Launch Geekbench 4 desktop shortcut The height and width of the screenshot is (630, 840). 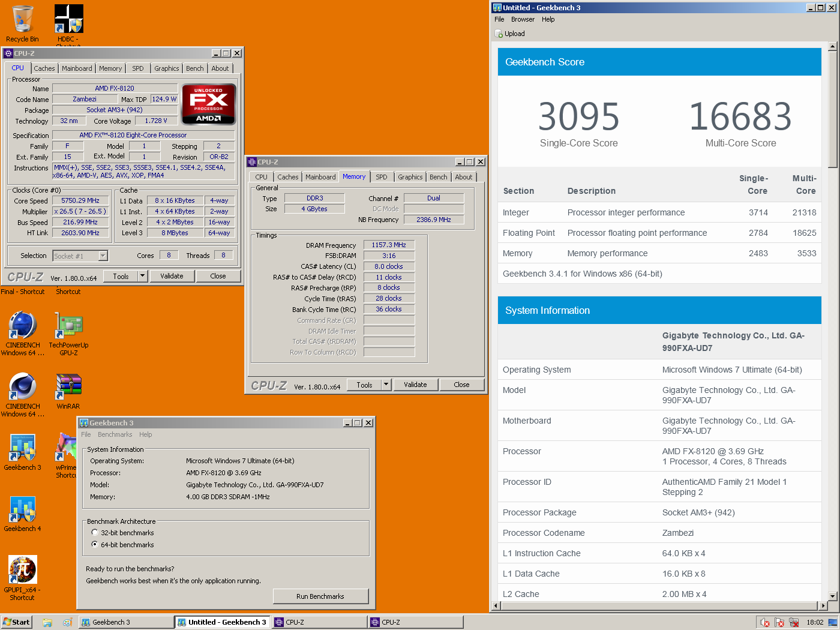coord(23,514)
